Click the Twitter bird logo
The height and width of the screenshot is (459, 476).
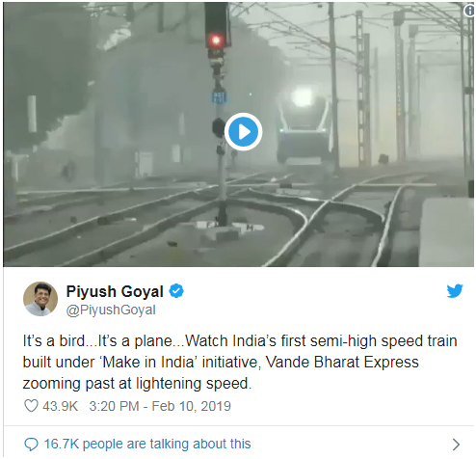(455, 291)
